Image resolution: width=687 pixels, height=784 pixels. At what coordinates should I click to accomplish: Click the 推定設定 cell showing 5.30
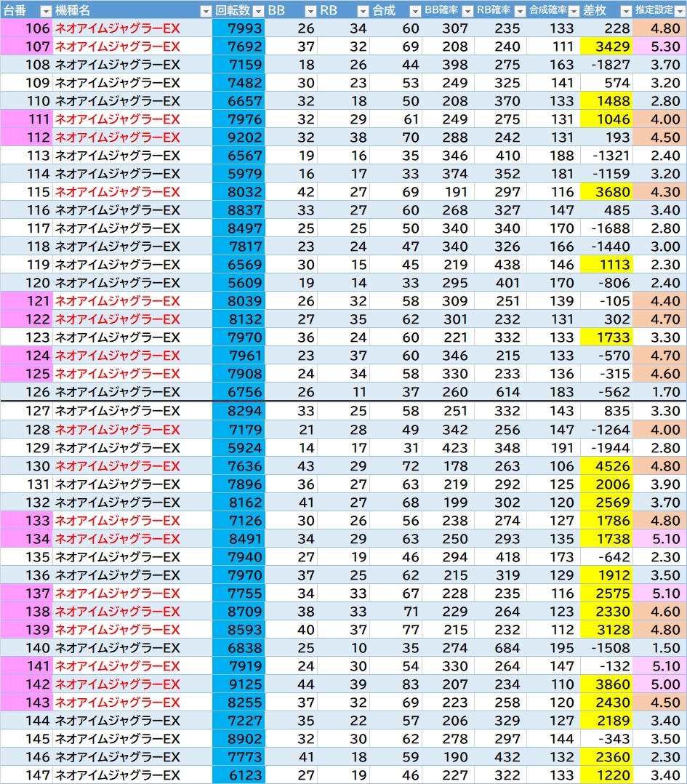[x=659, y=47]
